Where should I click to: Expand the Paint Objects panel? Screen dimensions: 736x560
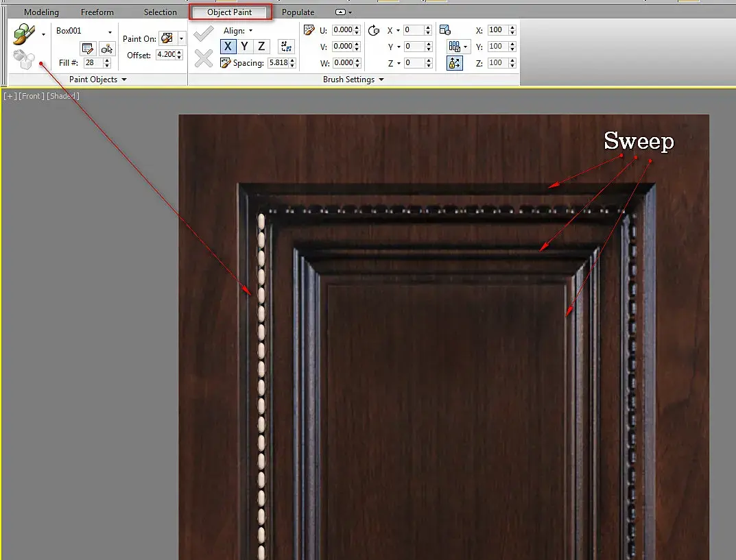click(x=97, y=80)
